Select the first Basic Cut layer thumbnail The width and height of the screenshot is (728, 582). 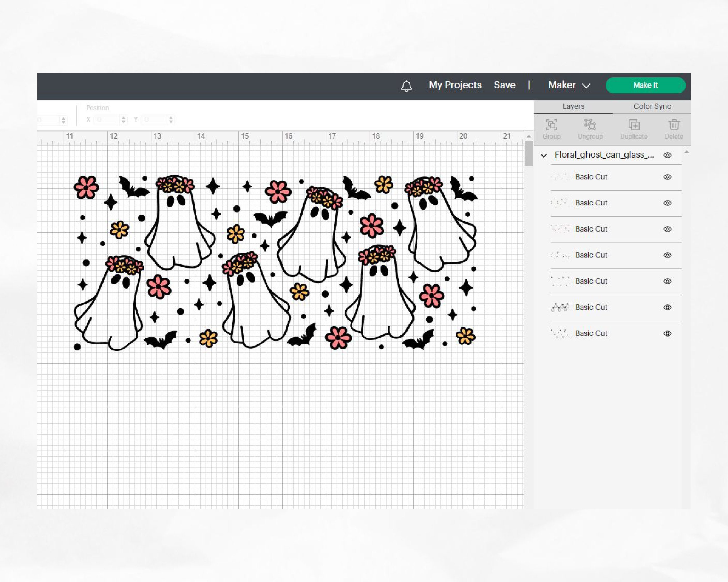[x=560, y=177]
